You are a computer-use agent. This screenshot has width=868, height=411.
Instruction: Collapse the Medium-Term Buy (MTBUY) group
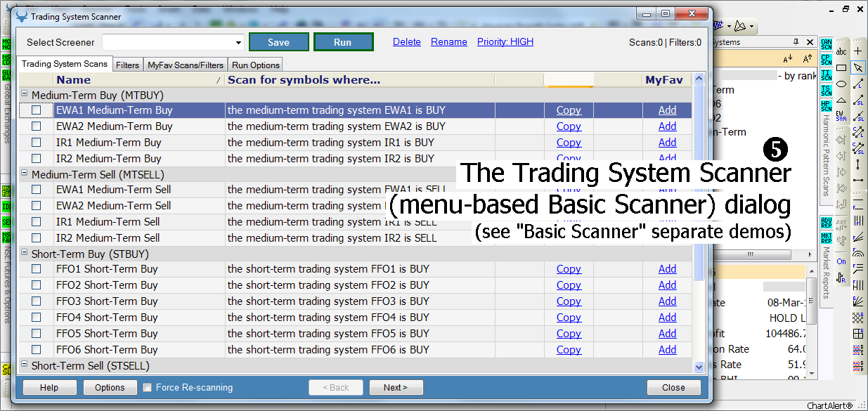tap(24, 93)
